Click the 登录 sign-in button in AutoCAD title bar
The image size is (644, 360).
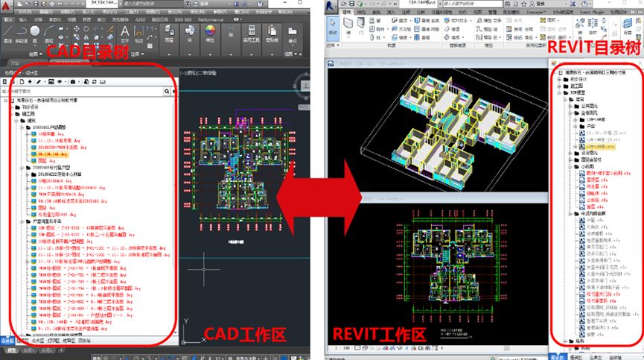point(205,4)
